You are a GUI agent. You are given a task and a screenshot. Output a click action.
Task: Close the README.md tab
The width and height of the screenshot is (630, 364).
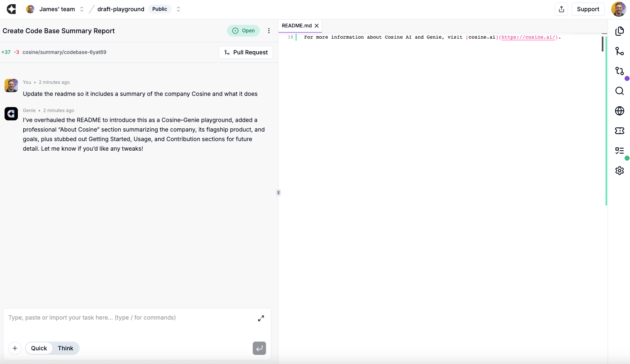[317, 26]
